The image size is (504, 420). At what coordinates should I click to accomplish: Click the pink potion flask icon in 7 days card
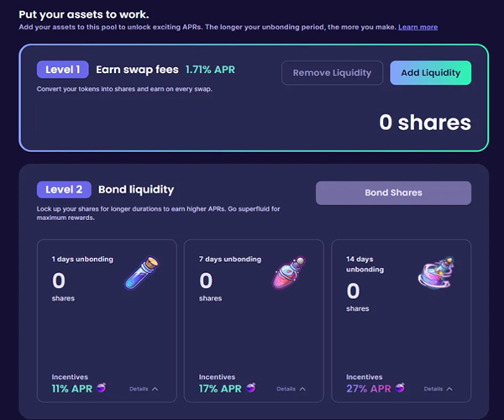click(289, 272)
